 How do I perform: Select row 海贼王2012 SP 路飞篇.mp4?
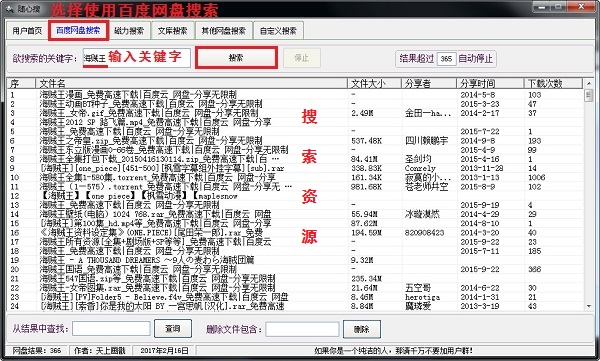tap(295, 122)
